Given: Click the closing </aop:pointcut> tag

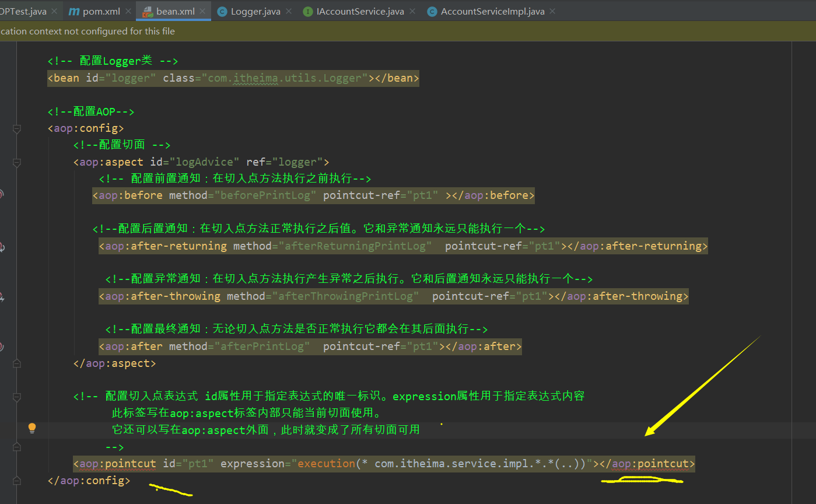Looking at the screenshot, I should pyautogui.click(x=647, y=464).
